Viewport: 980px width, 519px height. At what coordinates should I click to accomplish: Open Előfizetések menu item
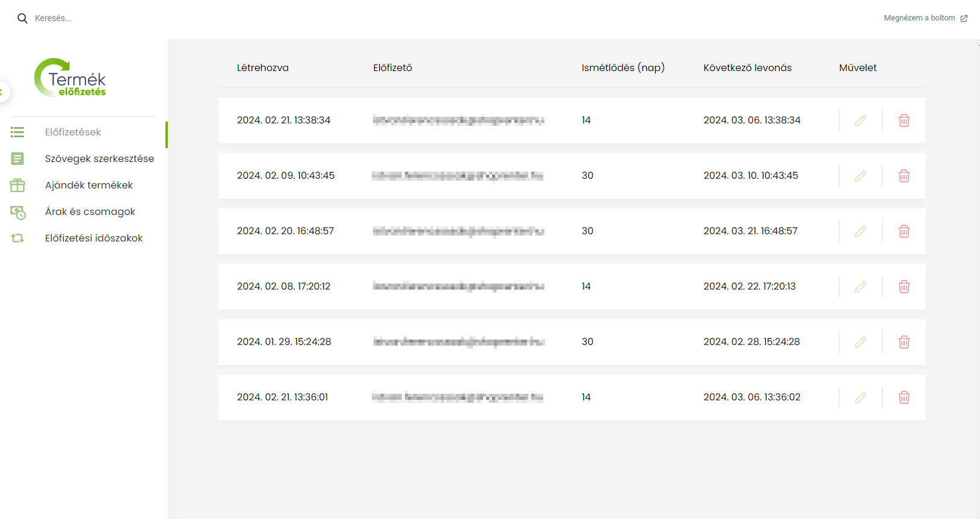click(73, 132)
